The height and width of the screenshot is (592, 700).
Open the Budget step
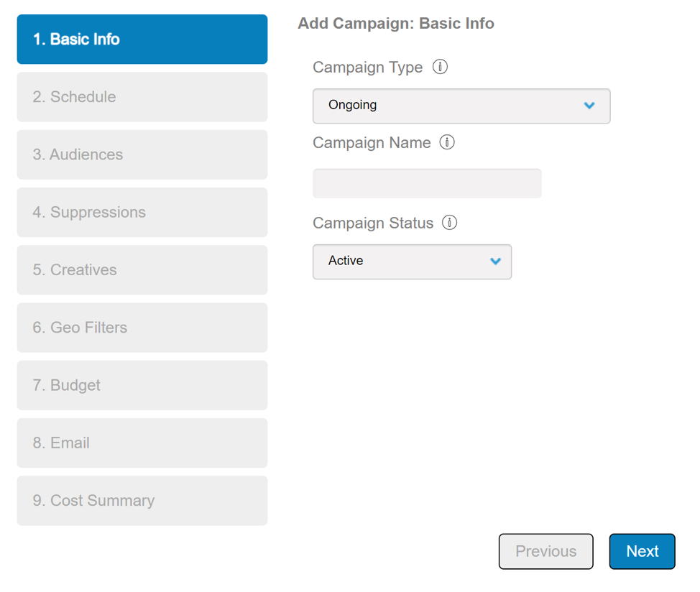(x=142, y=385)
